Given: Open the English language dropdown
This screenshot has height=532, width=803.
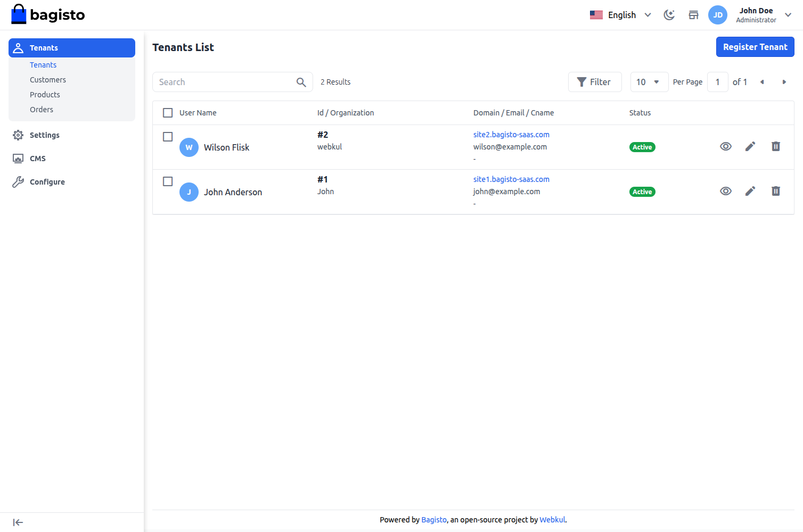Looking at the screenshot, I should tap(621, 15).
